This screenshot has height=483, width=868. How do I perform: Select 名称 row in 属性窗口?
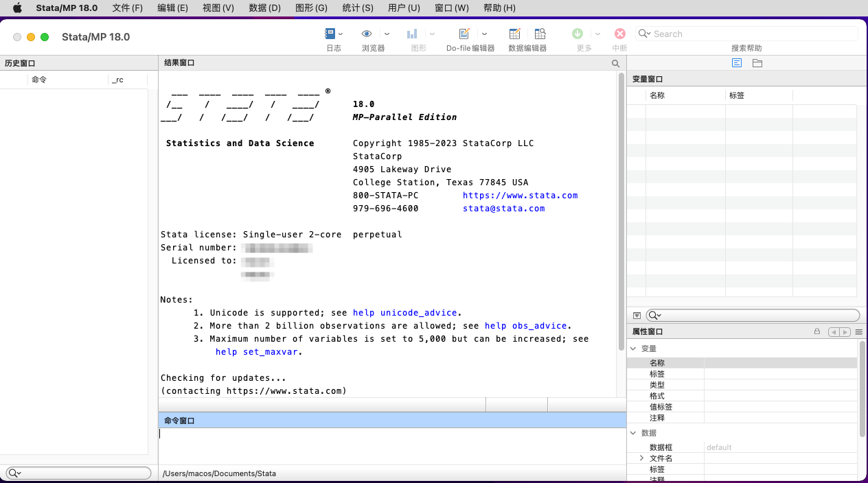coord(742,363)
